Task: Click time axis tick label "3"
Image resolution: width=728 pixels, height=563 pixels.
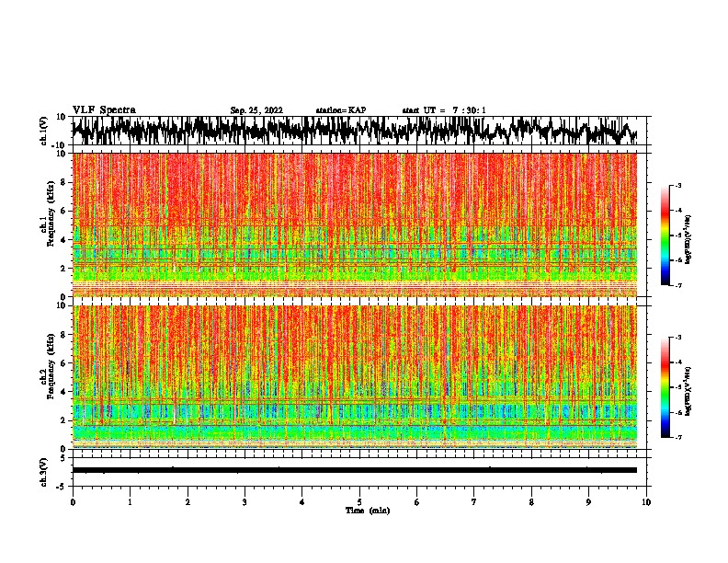Action: pyautogui.click(x=245, y=502)
